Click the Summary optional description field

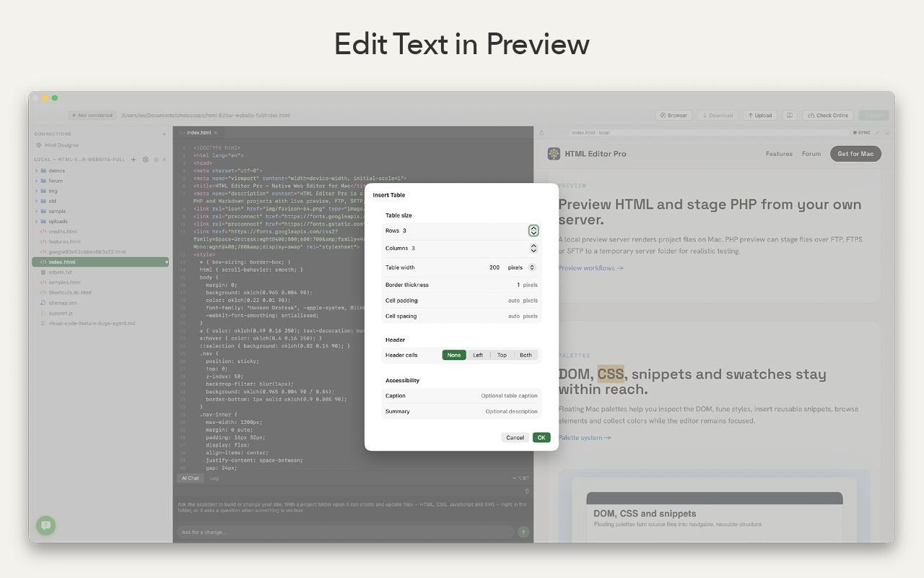511,412
